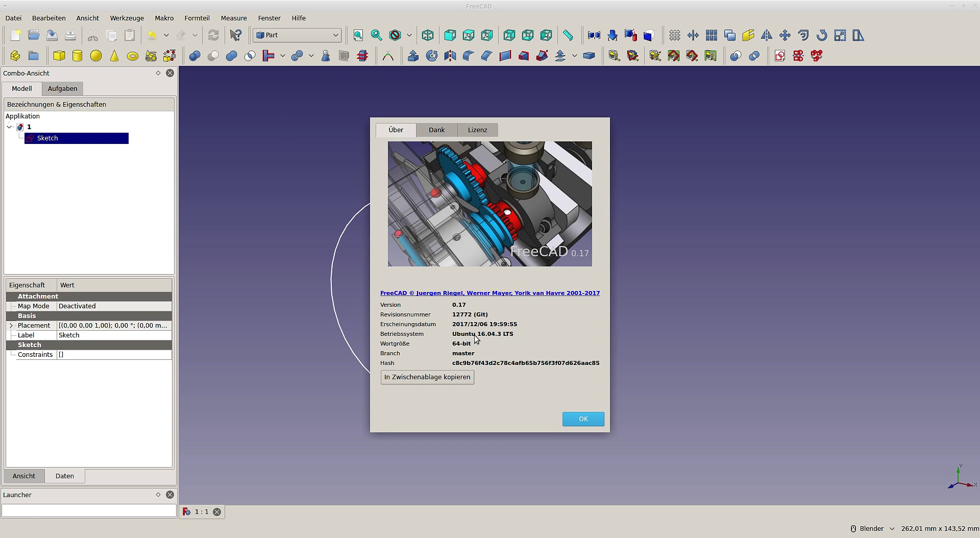
Task: Open the Split tools dropdown arrow
Action: coord(311,56)
